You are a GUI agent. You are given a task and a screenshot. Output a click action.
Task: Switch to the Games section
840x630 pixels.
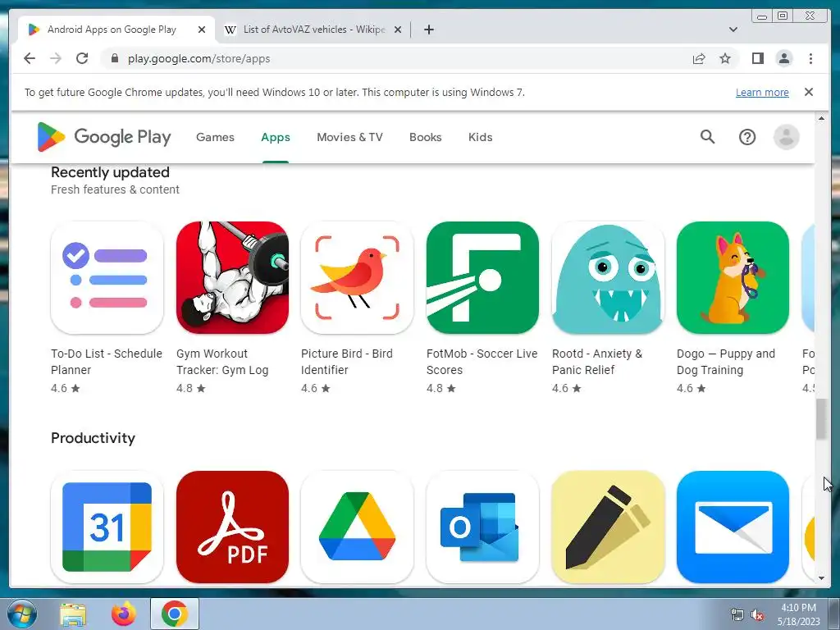click(x=215, y=137)
